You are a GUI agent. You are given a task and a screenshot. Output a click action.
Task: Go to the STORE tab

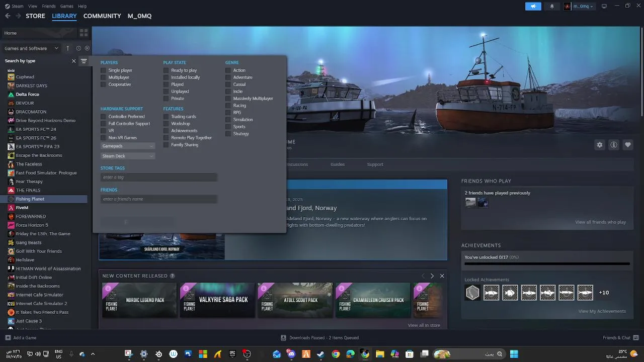[35, 16]
